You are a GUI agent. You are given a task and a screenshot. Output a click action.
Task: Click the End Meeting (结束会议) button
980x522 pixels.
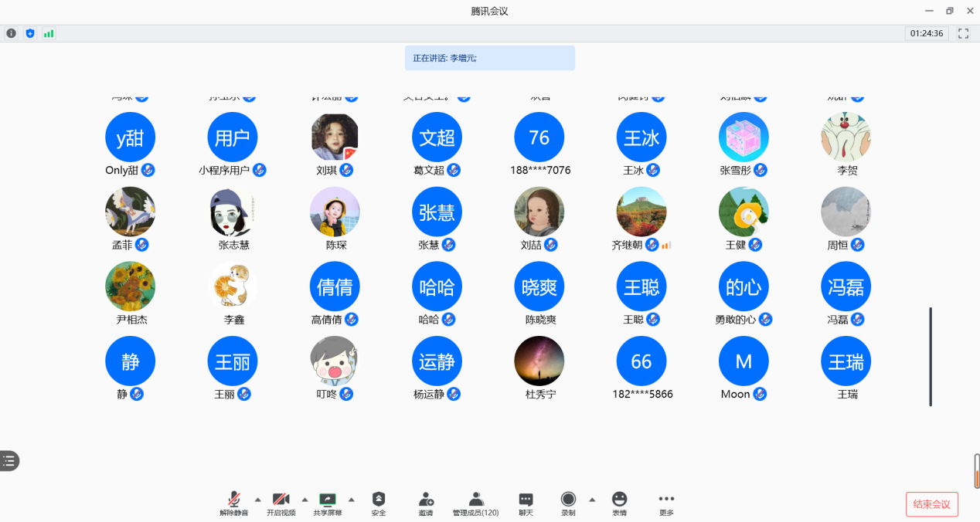931,504
